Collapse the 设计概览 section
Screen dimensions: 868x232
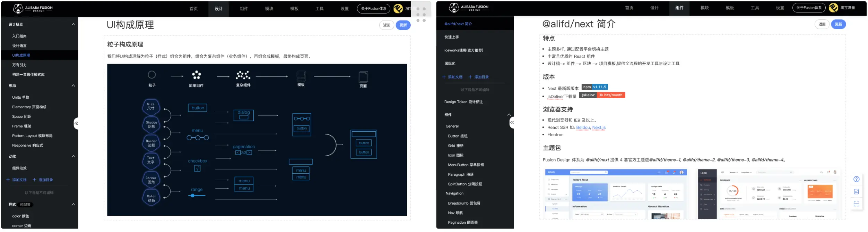73,25
